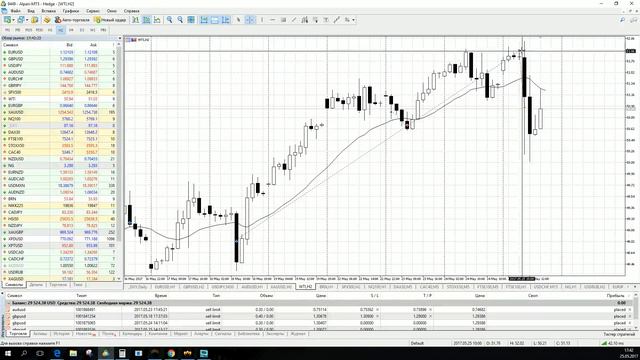Toggle the crosshair cursor mode
The width and height of the screenshot is (640, 360).
[250, 20]
